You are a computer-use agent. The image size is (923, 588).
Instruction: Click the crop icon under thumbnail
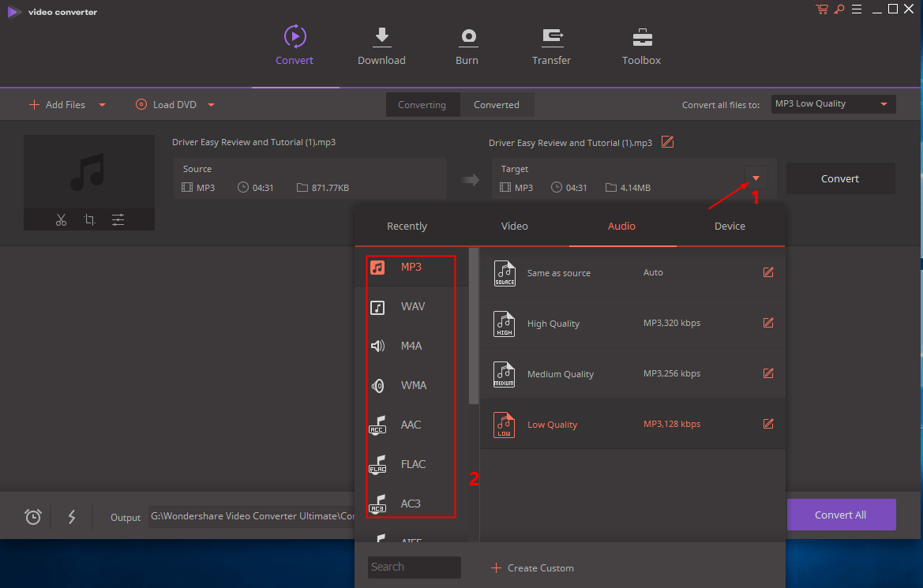(x=89, y=219)
